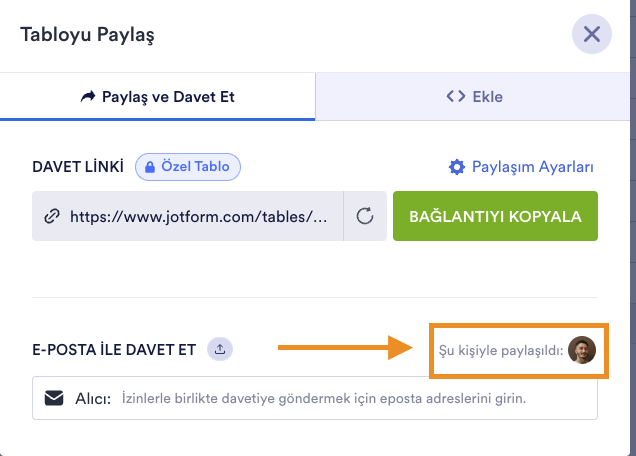
Task: Click the share arrow icon on the first tab
Action: pos(86,97)
